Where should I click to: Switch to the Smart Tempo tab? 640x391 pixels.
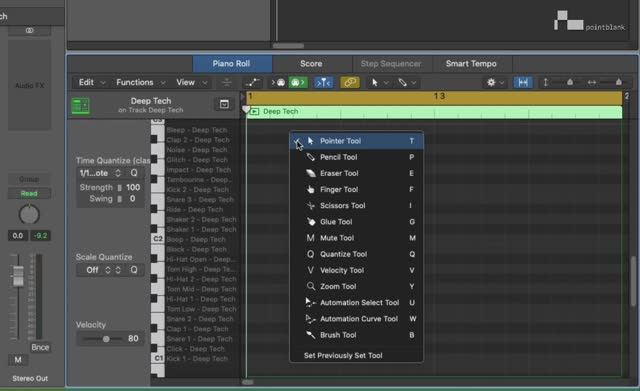tap(471, 64)
